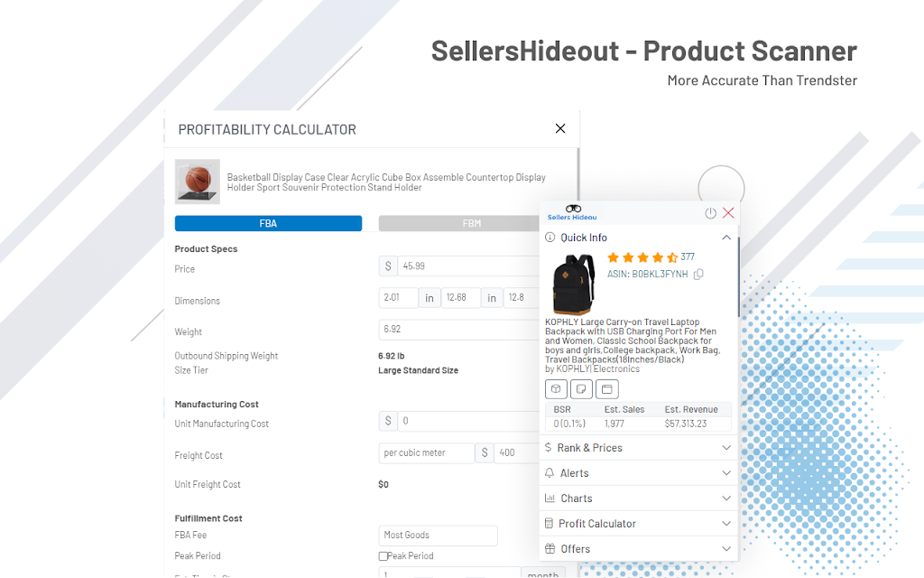Expand the Alerts section
Viewport: 924px width, 578px height.
coord(639,473)
